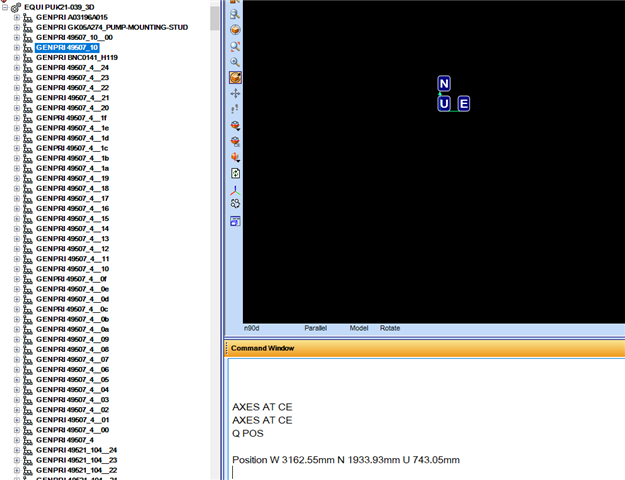The image size is (625, 480).
Task: Expand GENPRI GK05A274_PUMP-MOUNTING-STUD node
Action: coord(17,28)
